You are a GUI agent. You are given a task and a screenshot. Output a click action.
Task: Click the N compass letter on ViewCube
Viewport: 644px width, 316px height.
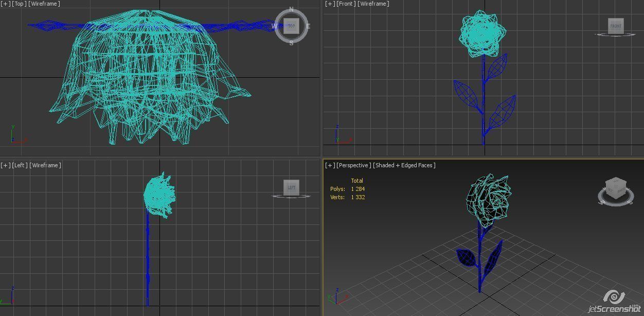click(x=291, y=9)
